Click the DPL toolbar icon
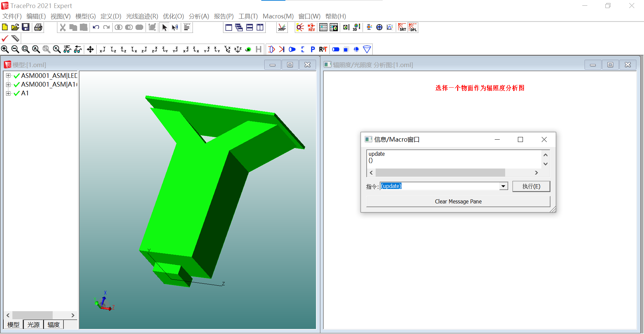This screenshot has height=334, width=644. [413, 27]
